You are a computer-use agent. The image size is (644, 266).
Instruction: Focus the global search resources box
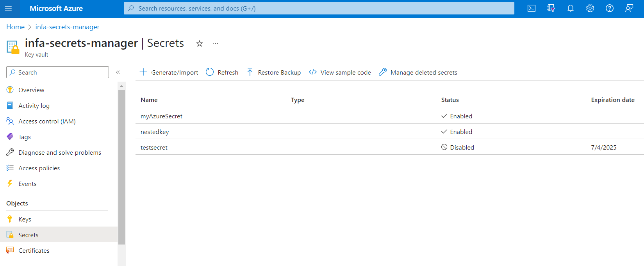[x=319, y=8]
